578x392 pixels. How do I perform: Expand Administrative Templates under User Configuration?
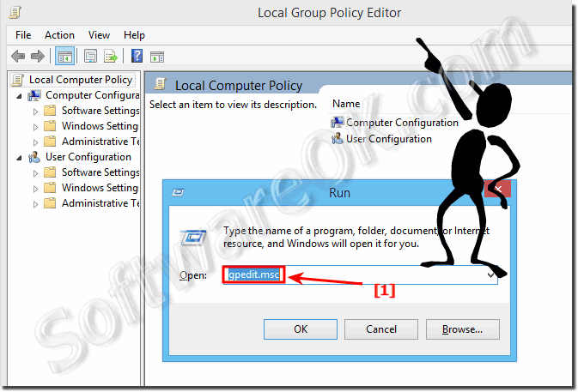click(x=35, y=204)
